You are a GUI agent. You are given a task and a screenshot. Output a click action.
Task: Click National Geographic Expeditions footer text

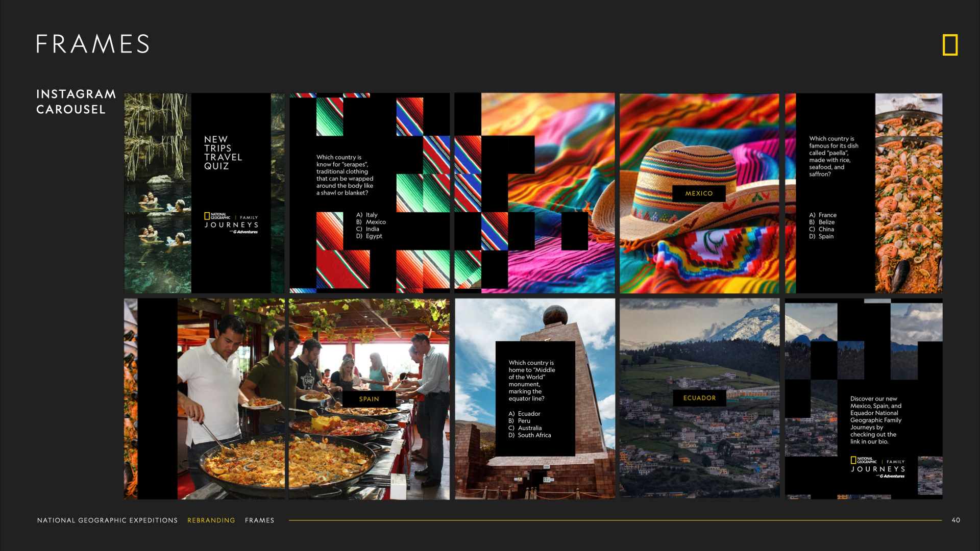click(x=107, y=520)
